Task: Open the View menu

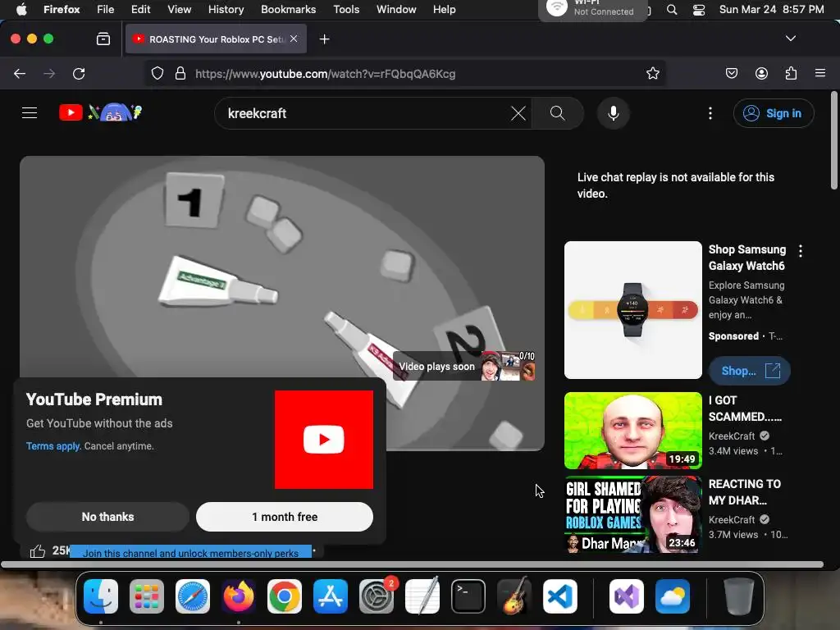Action: pos(179,9)
